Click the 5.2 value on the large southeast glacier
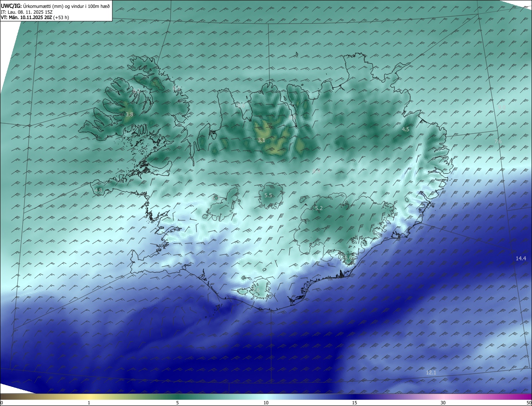 point(319,208)
